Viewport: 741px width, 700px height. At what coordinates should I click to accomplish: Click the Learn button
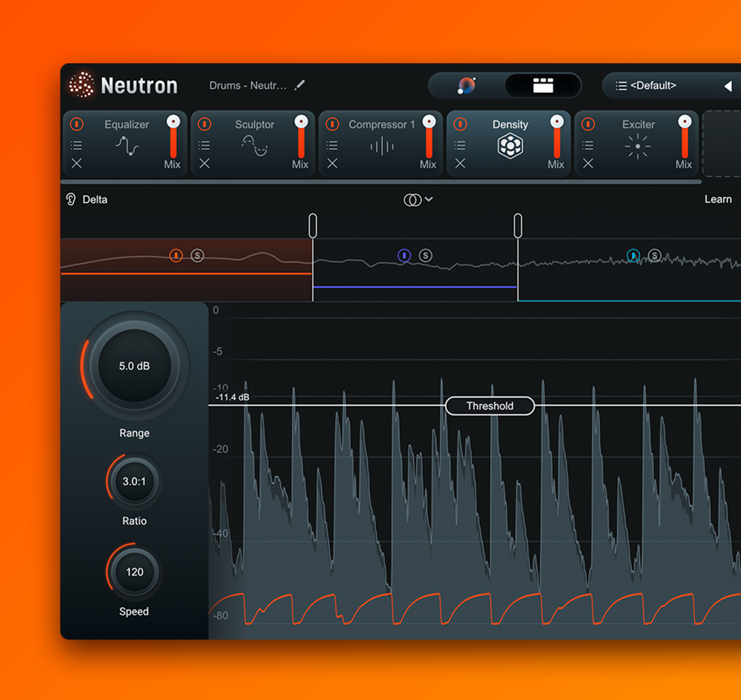click(718, 199)
